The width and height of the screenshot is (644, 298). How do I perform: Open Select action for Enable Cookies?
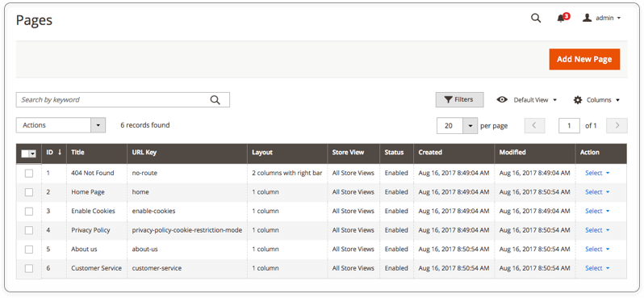point(597,211)
